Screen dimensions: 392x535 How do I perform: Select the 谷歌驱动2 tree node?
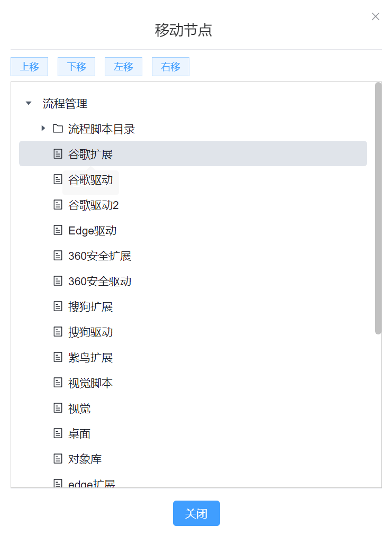tap(94, 205)
